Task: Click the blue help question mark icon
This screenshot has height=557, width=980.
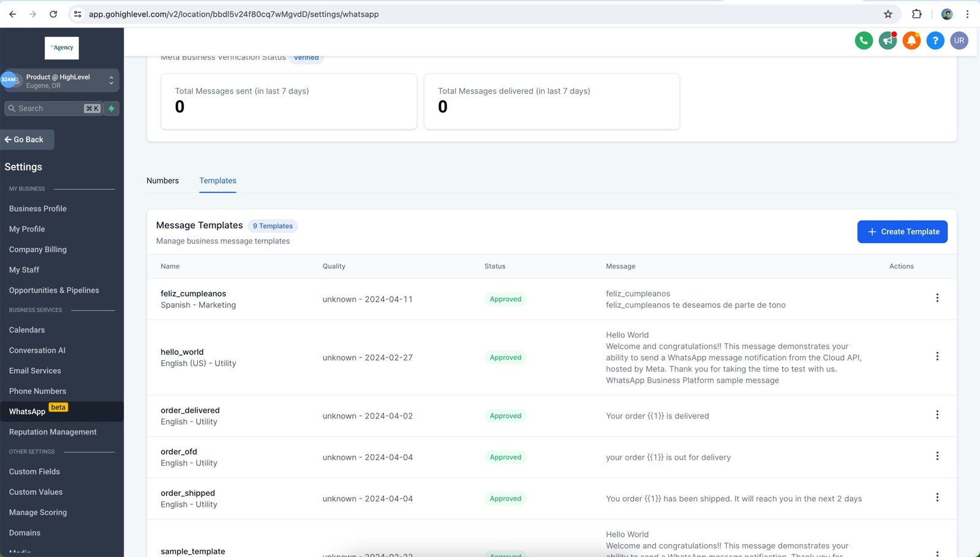Action: [935, 41]
